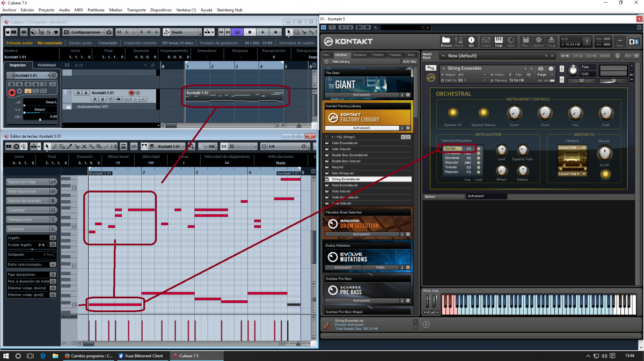Mute Kontakt 5 01 track in tracklist
This screenshot has width=644, height=361.
coord(78,93)
